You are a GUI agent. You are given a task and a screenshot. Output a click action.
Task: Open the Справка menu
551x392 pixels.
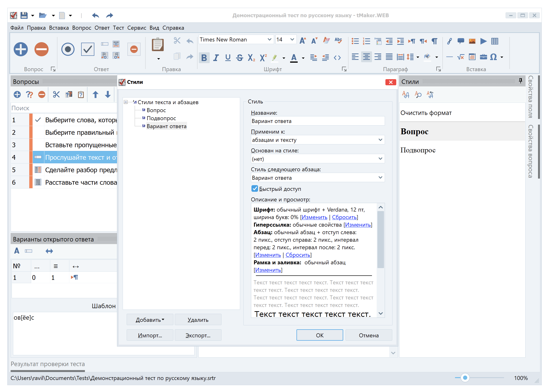coord(173,28)
